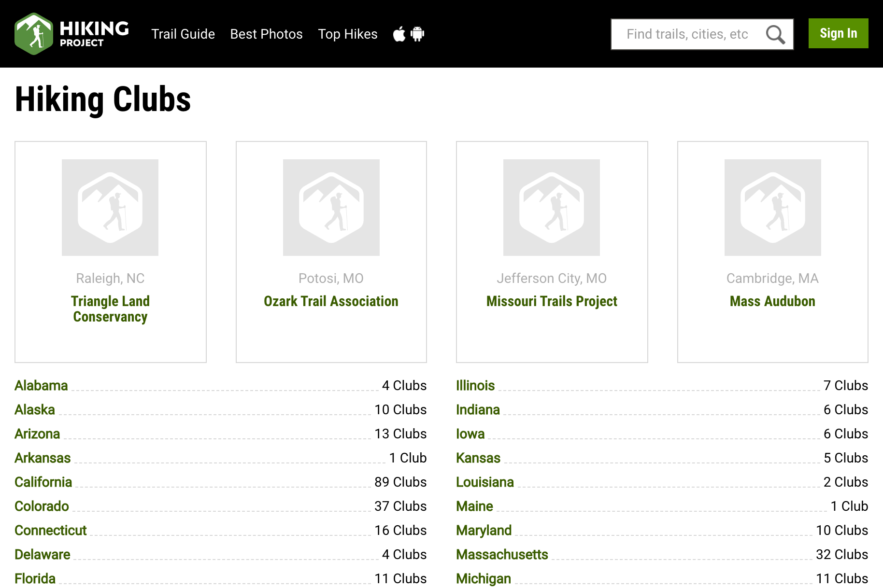This screenshot has height=588, width=883.
Task: Click the 89 Clubs count for California
Action: 401,482
